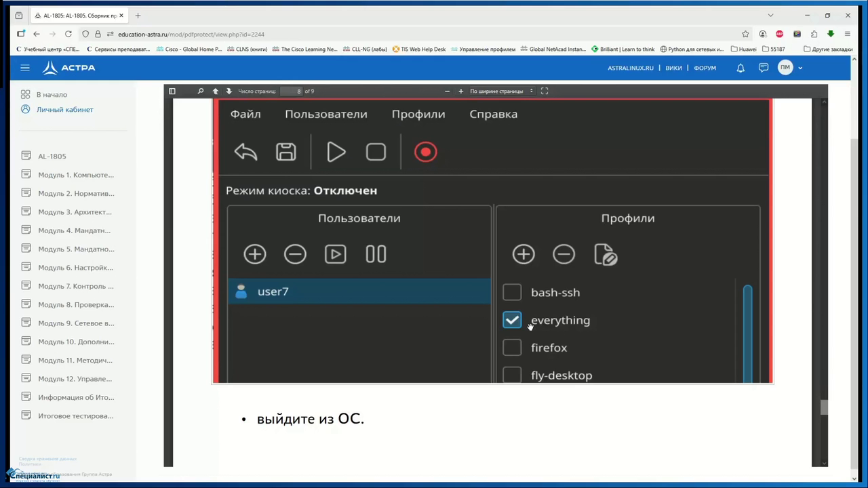Screen dimensions: 868x488
Task: Go to previous PDF page arrow
Action: [x=216, y=91]
